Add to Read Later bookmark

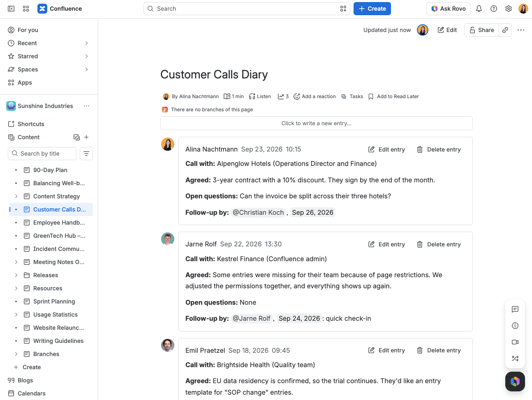pyautogui.click(x=393, y=97)
